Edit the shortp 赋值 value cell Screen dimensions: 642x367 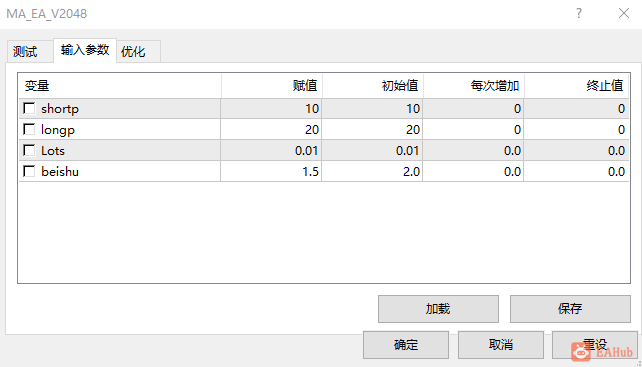click(271, 109)
